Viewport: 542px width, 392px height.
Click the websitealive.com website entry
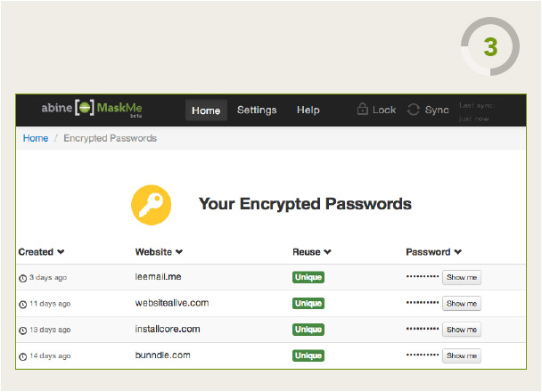[172, 303]
